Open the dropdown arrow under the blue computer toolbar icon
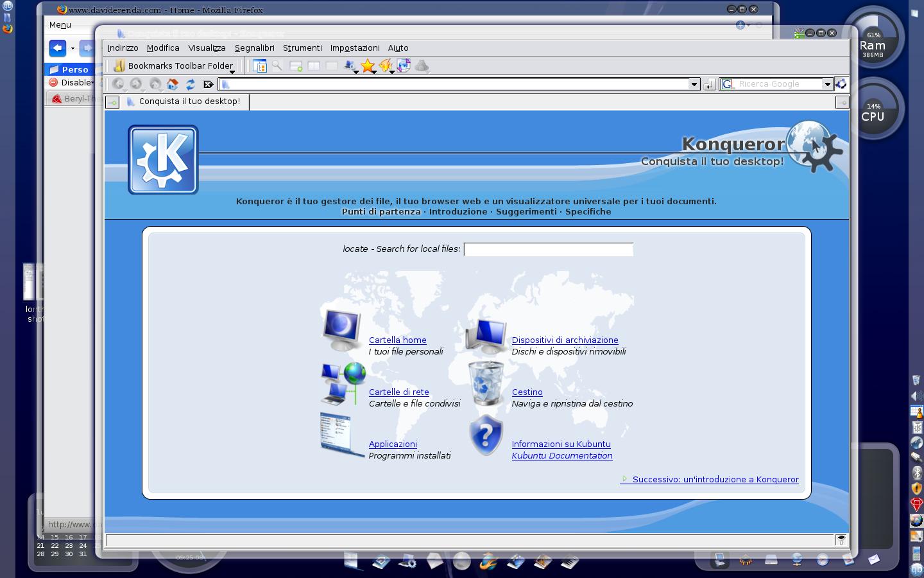This screenshot has height=578, width=924. coord(355,72)
